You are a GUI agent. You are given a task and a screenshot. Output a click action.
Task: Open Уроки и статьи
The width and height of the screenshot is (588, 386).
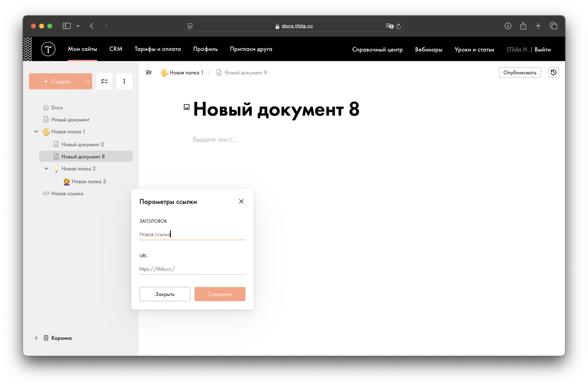click(474, 50)
